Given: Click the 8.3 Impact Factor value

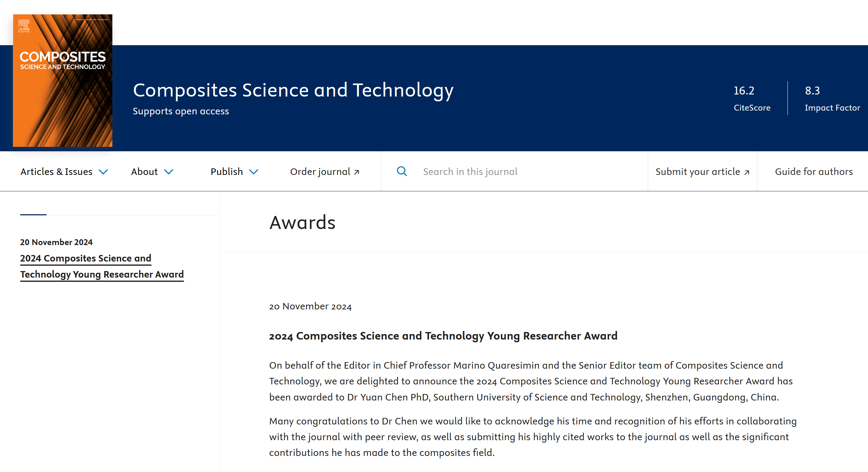Looking at the screenshot, I should [812, 91].
